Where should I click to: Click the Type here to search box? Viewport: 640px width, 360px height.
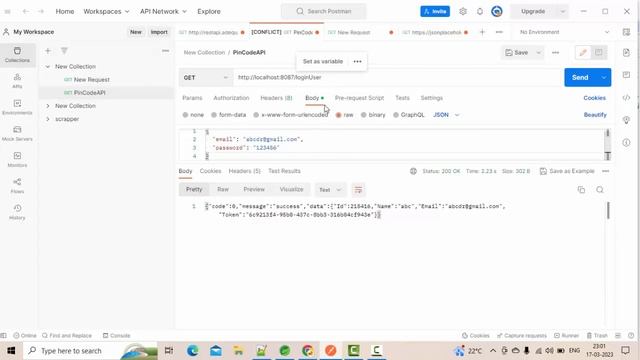(90, 351)
